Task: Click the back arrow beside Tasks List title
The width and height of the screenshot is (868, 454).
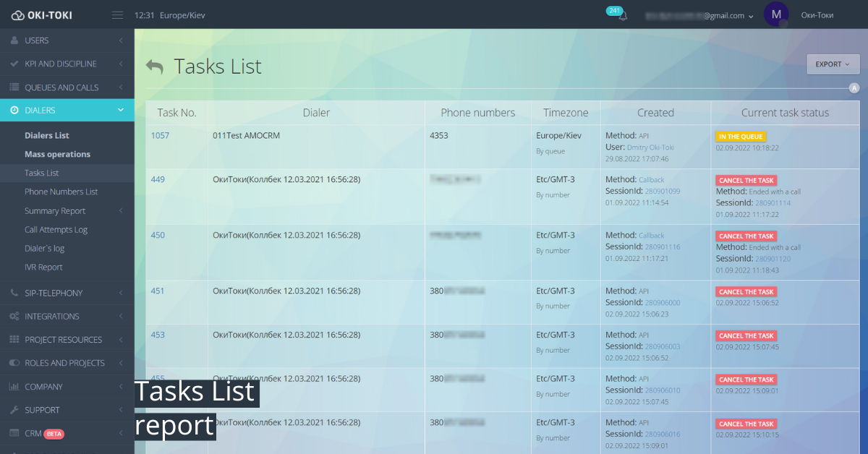Action: 155,65
